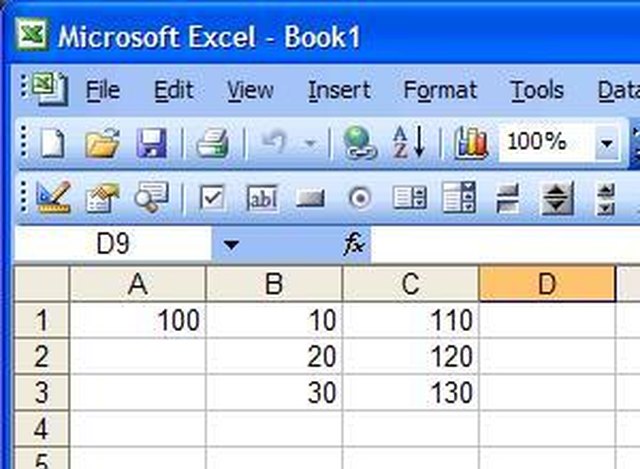Select the Spin Button control tool
Image resolution: width=640 pixels, height=469 pixels.
pyautogui.click(x=557, y=198)
